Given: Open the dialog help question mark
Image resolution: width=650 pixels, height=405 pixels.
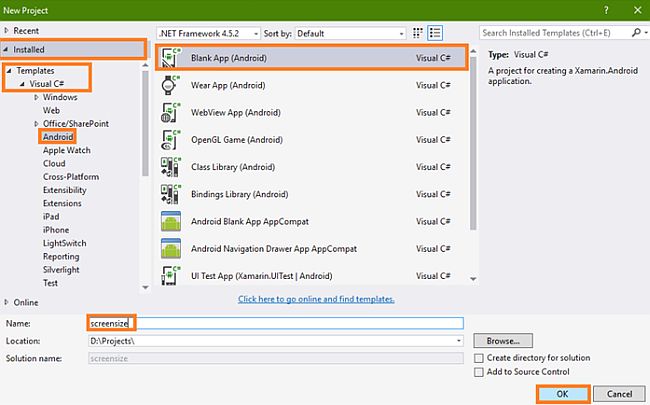Looking at the screenshot, I should [x=606, y=10].
